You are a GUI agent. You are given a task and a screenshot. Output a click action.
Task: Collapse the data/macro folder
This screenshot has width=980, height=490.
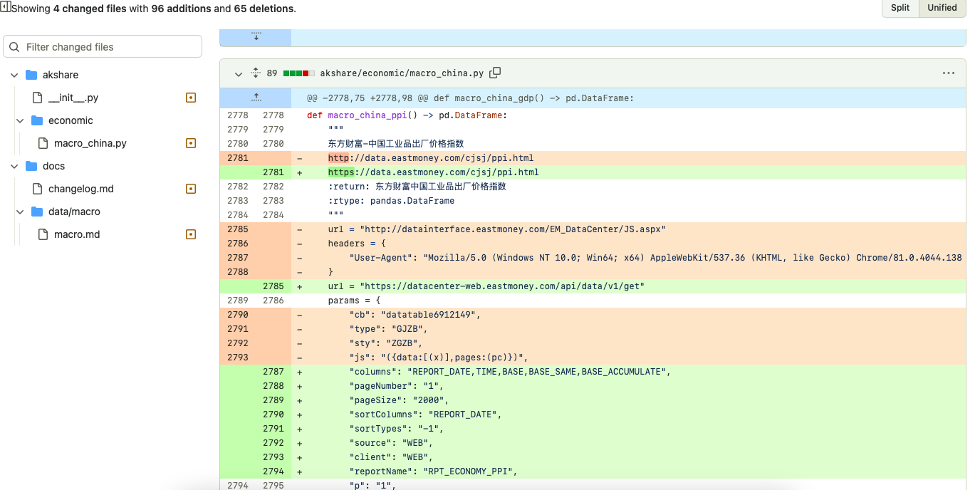coord(20,212)
